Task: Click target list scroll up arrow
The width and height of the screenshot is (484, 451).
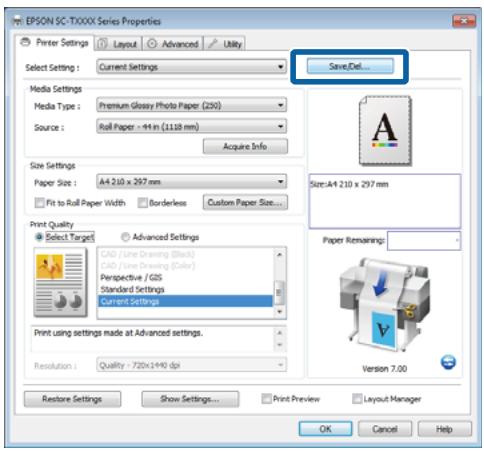Action: tap(279, 255)
